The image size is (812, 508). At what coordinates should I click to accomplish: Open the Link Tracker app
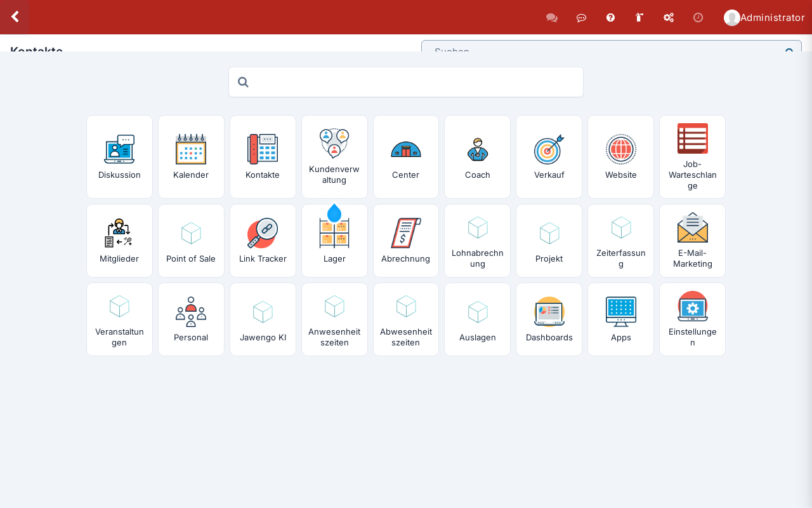(x=263, y=241)
